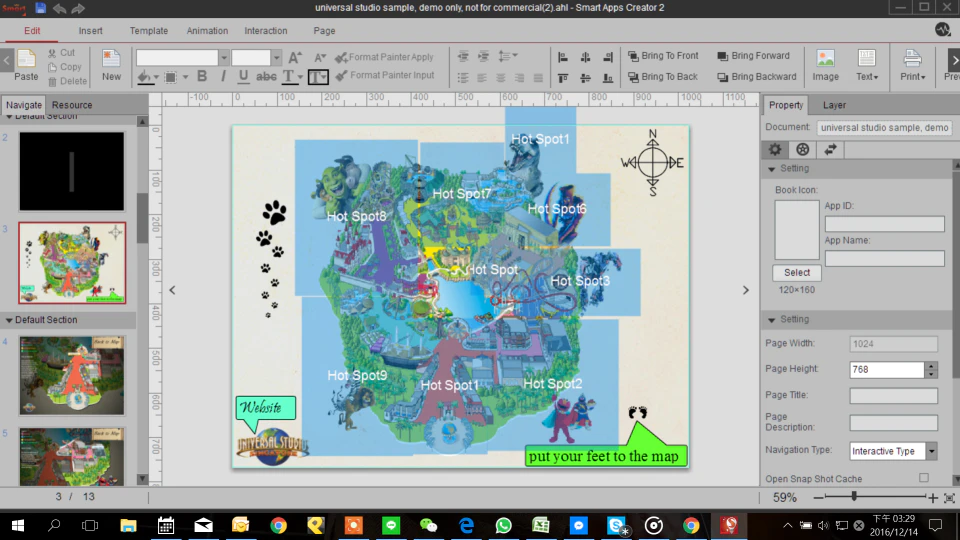The height and width of the screenshot is (540, 960).
Task: Insert an Image from the toolbar
Action: pos(825,66)
